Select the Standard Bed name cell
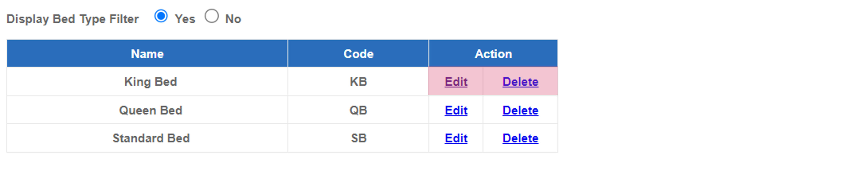Screen dimensions: 868x194 (147, 138)
